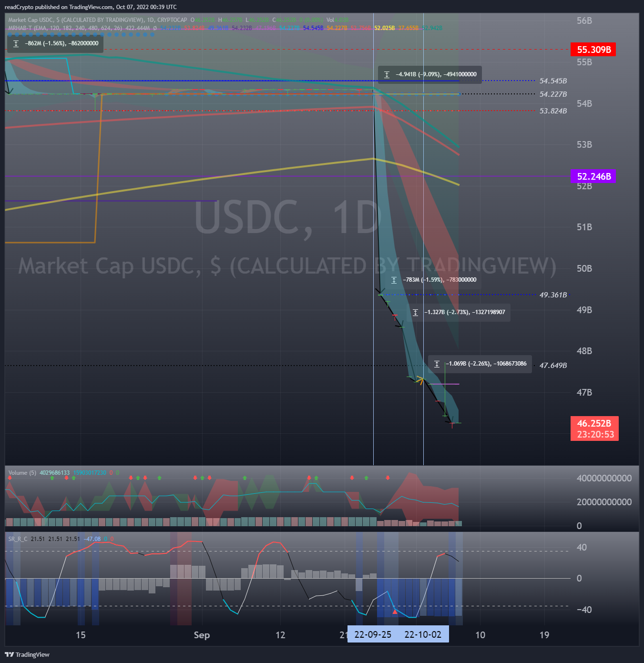
Task: Click the measure icon beside −783M label
Action: [394, 280]
